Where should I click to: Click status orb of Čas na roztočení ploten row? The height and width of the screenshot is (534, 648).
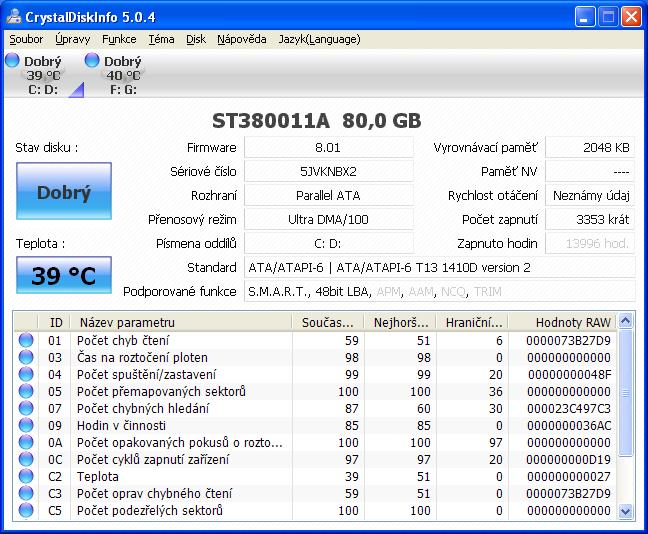(26, 358)
